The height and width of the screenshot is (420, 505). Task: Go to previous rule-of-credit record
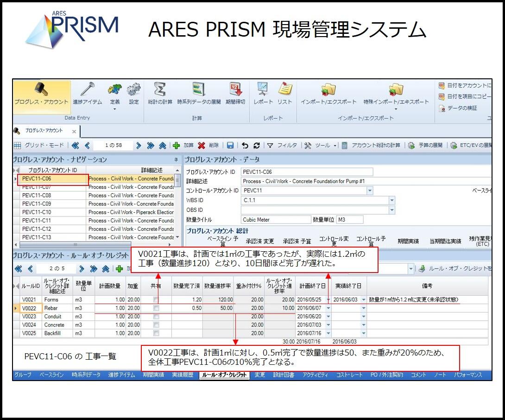[x=30, y=268]
